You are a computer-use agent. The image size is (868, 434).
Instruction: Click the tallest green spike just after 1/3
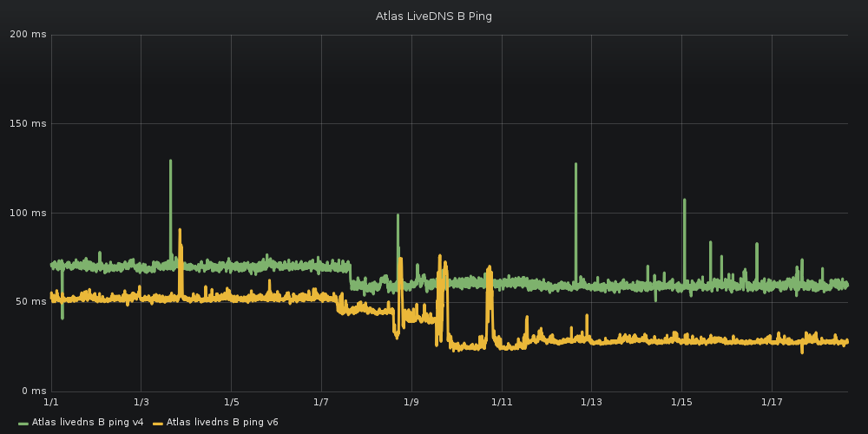(170, 161)
